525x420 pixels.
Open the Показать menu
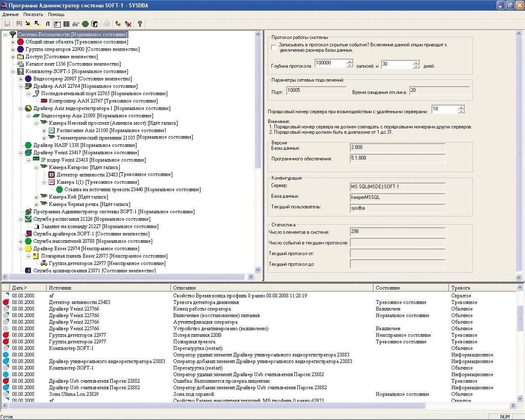[33, 14]
